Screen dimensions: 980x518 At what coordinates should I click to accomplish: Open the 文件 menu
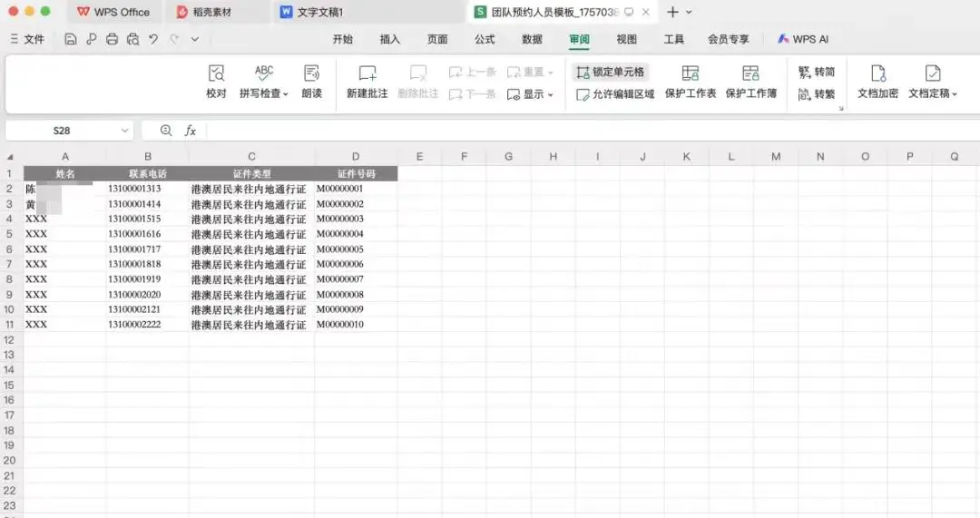point(27,39)
